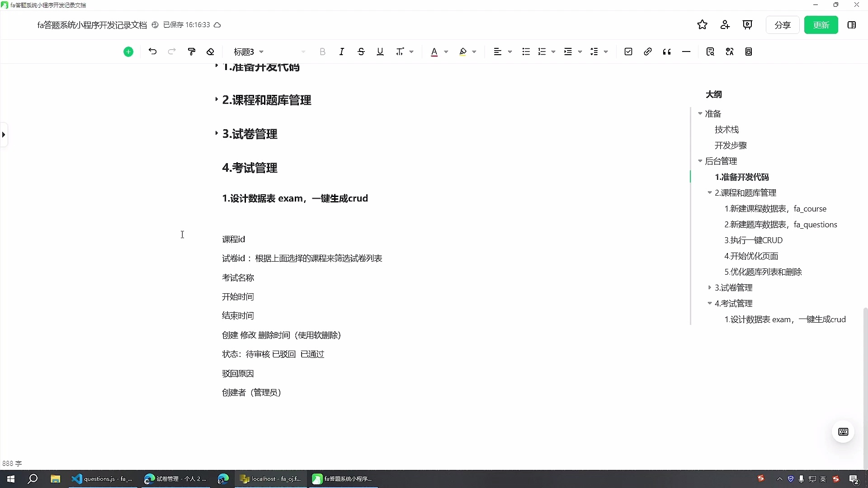Clear formatting with the eraser icon
The image size is (868, 488).
click(x=210, y=52)
